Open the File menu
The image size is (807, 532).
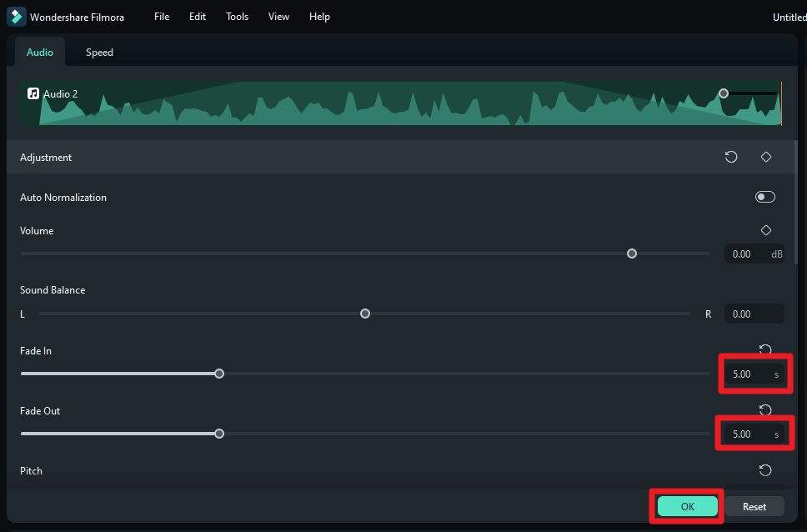coord(162,17)
